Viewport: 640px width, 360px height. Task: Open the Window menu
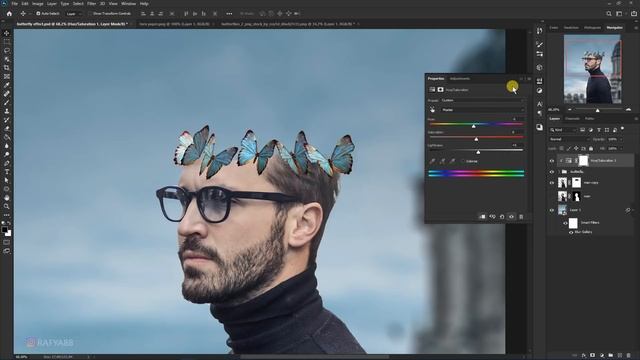click(128, 4)
